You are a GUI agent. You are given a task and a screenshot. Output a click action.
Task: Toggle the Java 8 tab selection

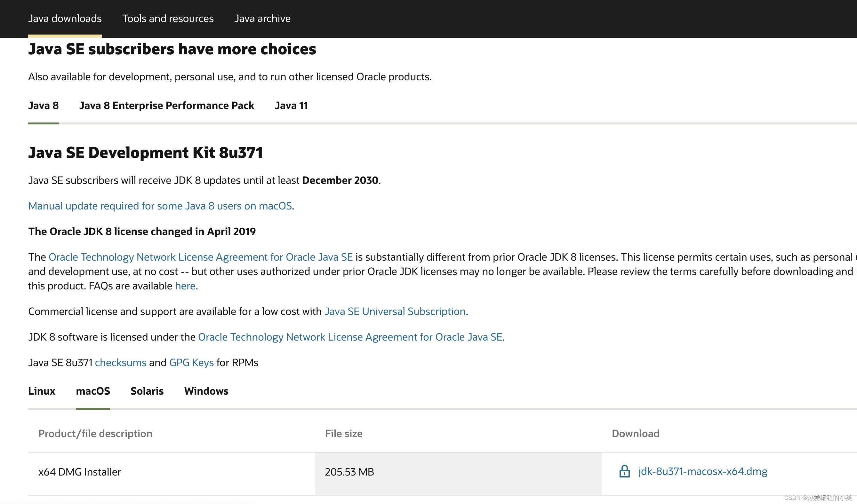[x=43, y=106]
